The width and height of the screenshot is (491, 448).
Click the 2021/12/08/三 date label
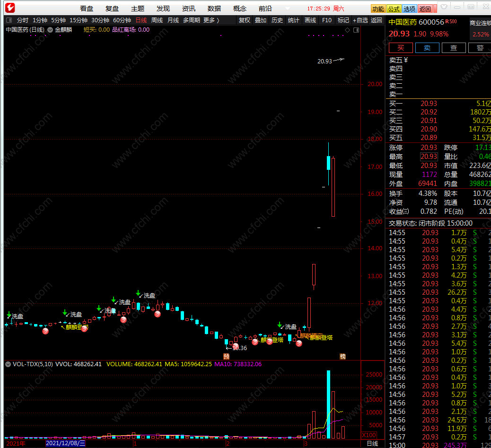click(65, 443)
